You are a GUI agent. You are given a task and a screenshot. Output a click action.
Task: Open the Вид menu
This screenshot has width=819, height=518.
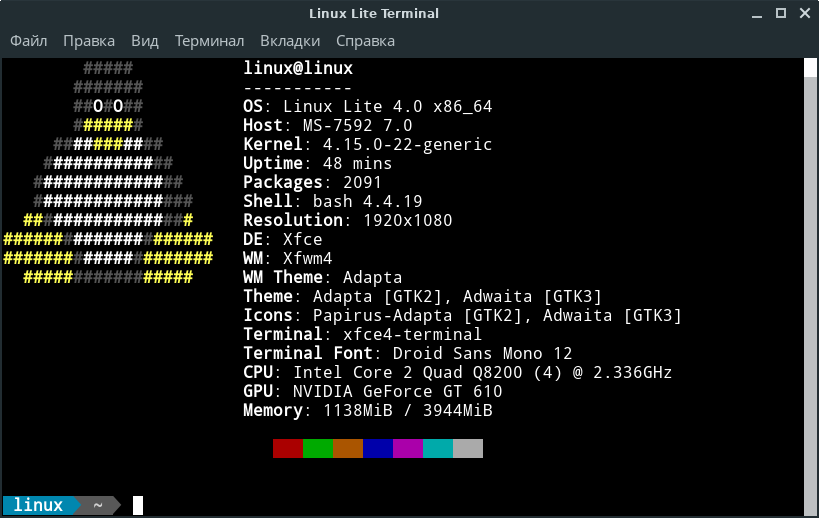(145, 41)
